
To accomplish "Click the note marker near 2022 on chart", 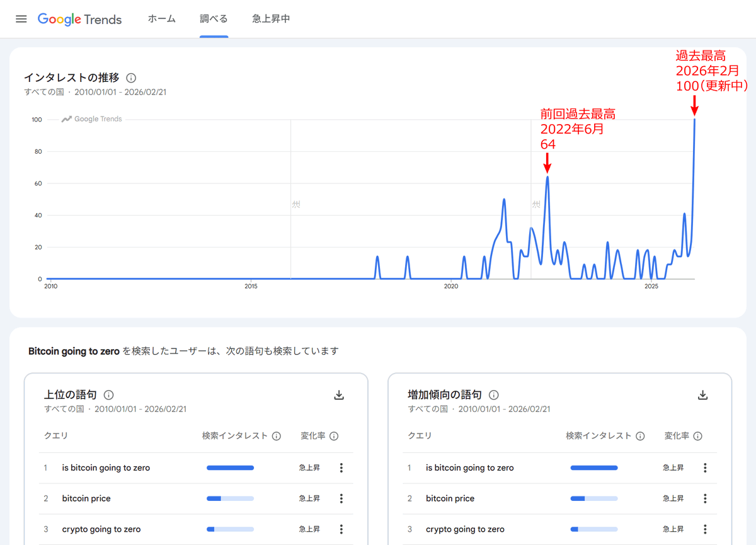I will pyautogui.click(x=536, y=204).
